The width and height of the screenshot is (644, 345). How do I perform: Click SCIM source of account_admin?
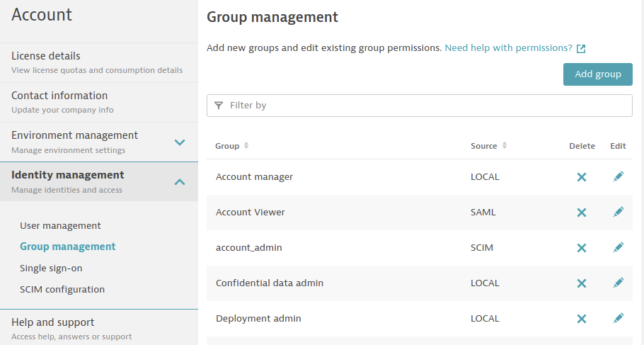(482, 247)
